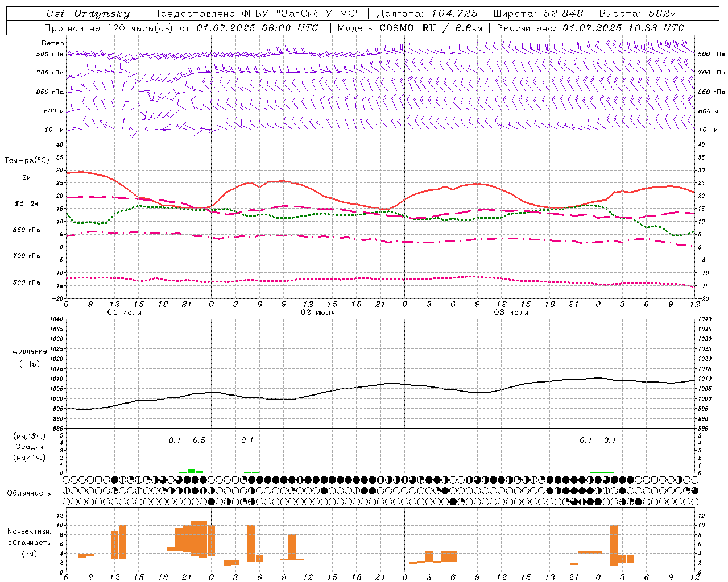The image size is (728, 582).
Task: Select the longitude value "Долгота: 104.725"
Action: point(427,14)
